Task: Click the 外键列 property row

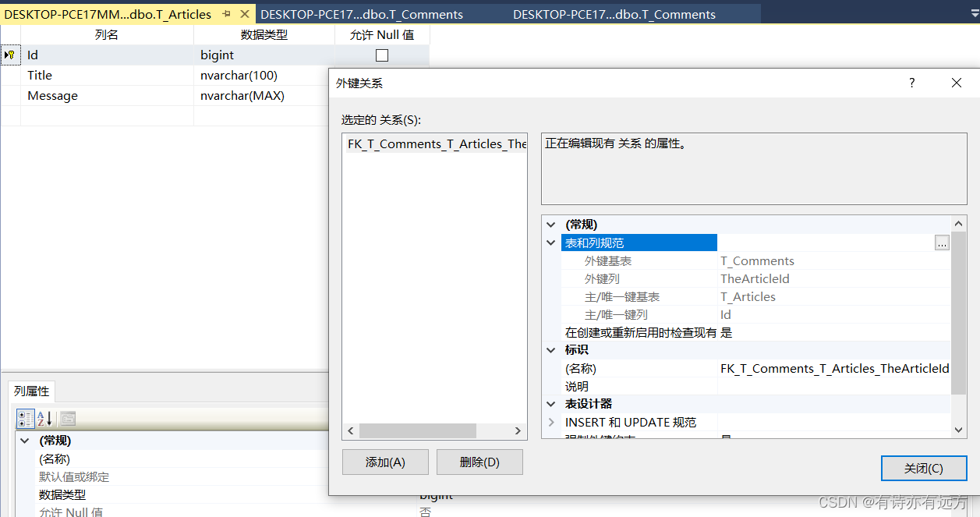Action: pos(755,279)
